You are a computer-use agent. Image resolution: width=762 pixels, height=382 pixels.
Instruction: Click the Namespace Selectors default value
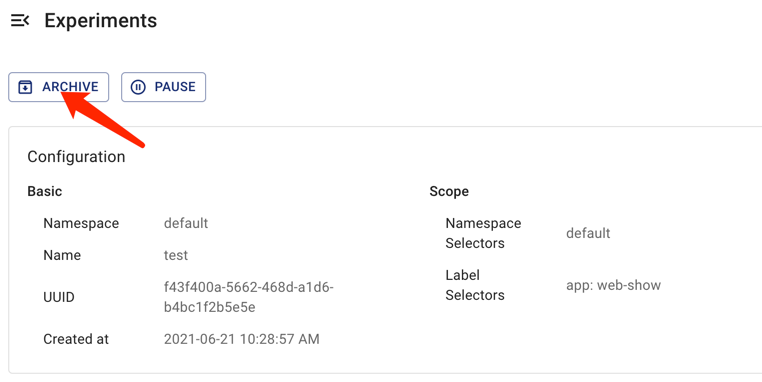(588, 233)
